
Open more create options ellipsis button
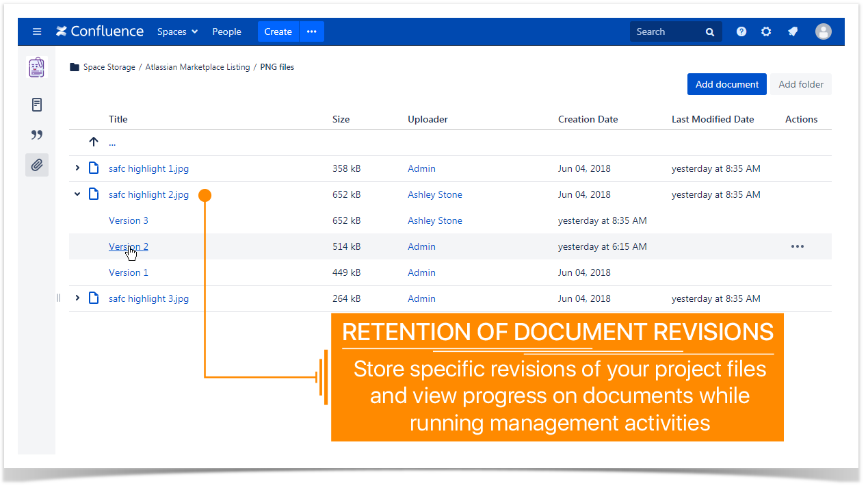click(312, 31)
